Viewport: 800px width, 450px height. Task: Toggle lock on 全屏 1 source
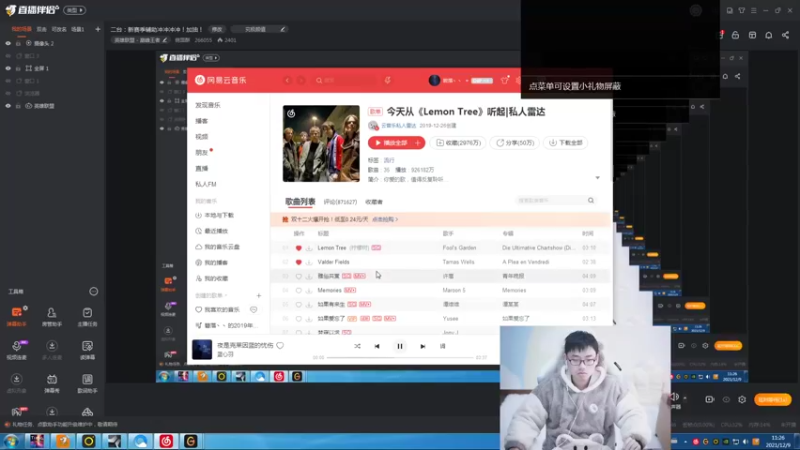coord(18,68)
